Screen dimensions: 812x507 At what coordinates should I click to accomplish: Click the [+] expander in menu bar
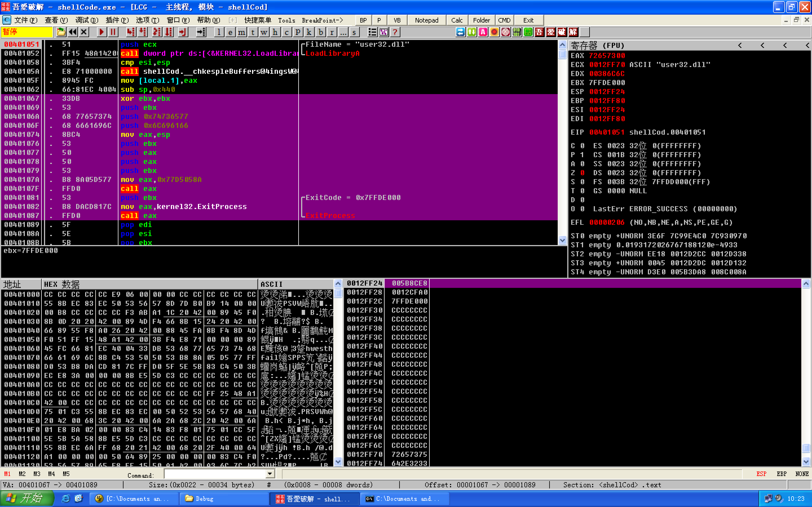pyautogui.click(x=233, y=20)
